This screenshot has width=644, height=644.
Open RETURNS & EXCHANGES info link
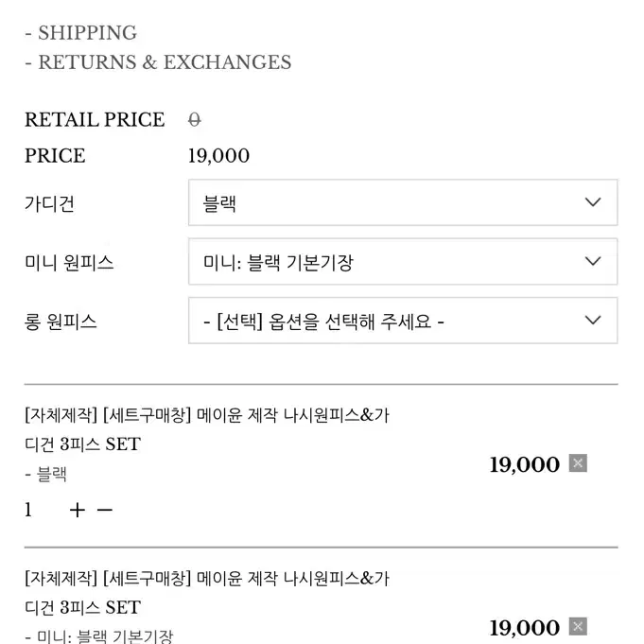[x=158, y=62]
